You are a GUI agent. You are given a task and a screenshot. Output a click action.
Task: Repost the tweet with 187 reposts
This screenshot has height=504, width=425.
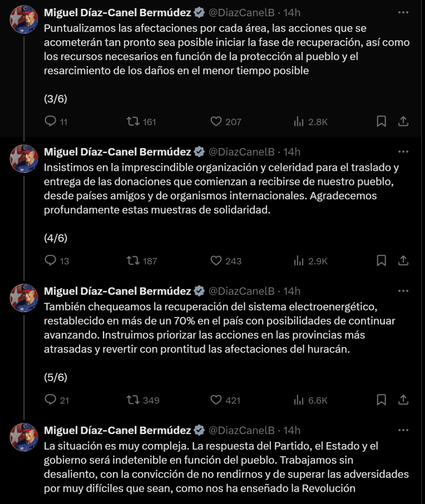133,261
